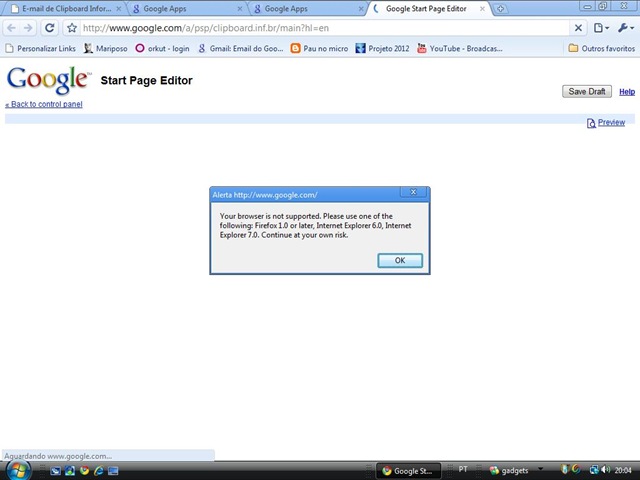Open the page menu dropdown

click(x=601, y=28)
